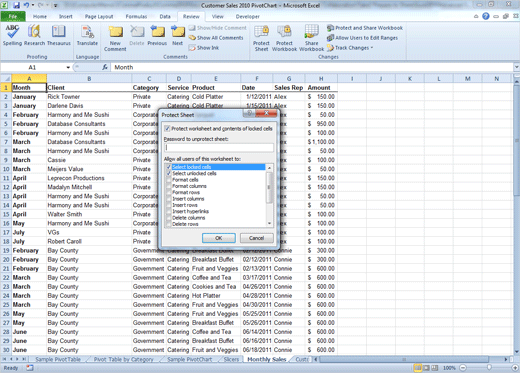The height and width of the screenshot is (373, 520).
Task: Open Excel Help question mark icon
Action: point(486,16)
